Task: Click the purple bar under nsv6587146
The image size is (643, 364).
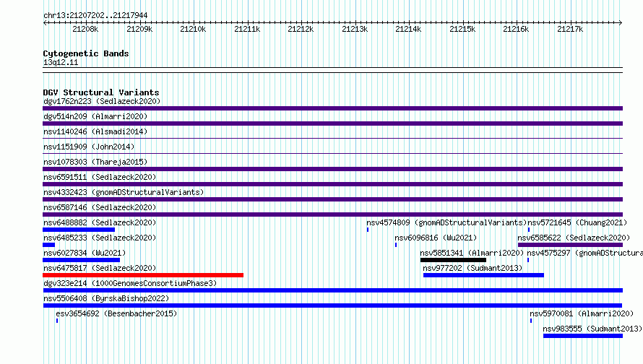Action: pyautogui.click(x=332, y=214)
